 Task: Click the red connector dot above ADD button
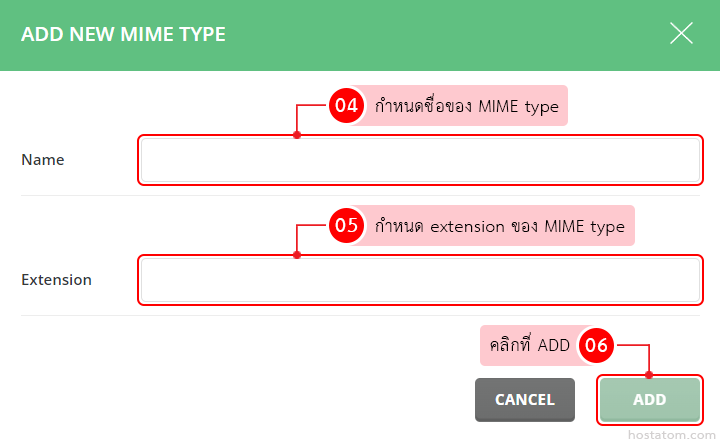(650, 376)
